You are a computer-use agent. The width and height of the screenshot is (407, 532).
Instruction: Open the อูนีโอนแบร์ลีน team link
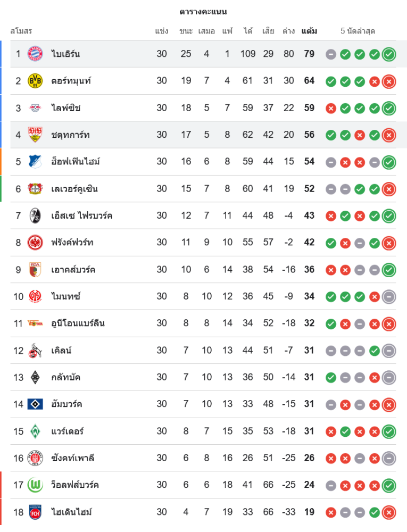[78, 323]
